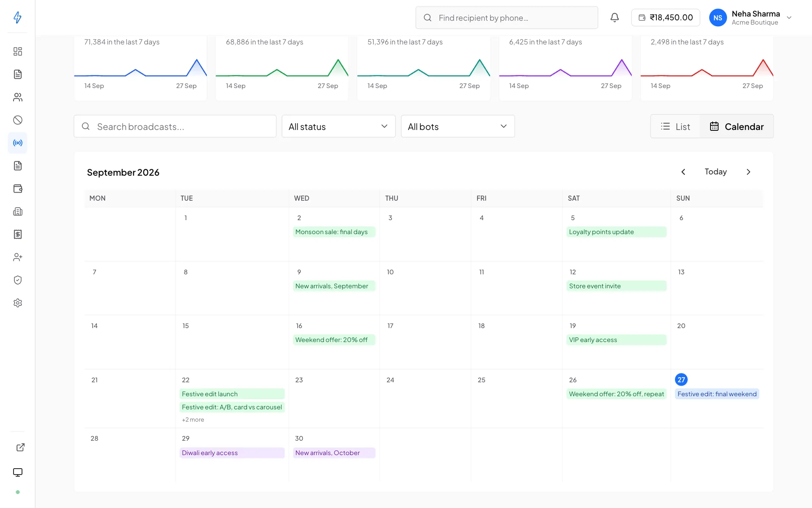The height and width of the screenshot is (508, 812).
Task: Go to next month with right chevron
Action: [x=748, y=172]
